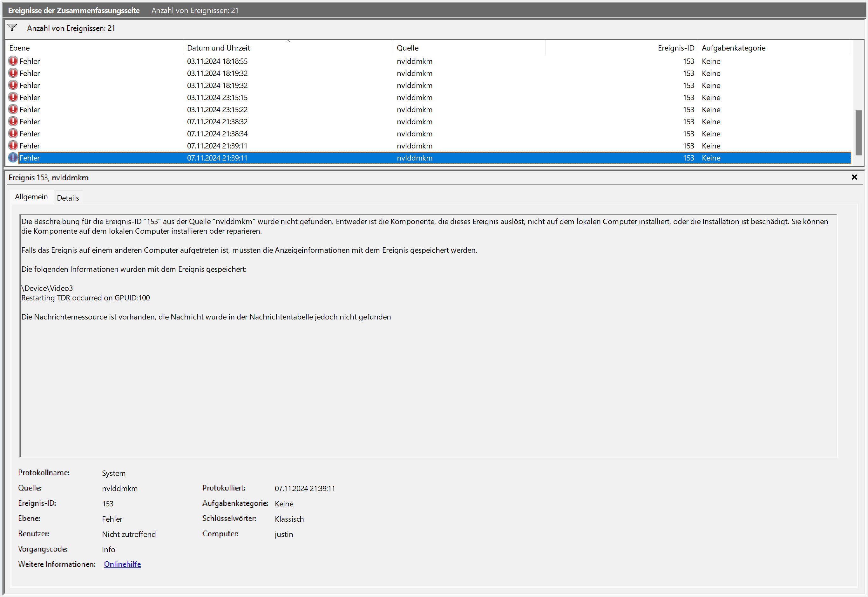Screen dimensions: 868x597
Task: Click inside the event description text box
Action: 428,374
